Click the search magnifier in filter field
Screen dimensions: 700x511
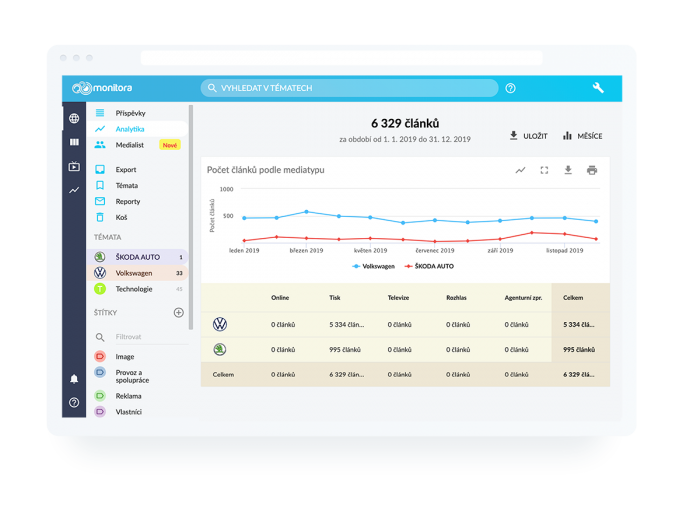(x=100, y=337)
